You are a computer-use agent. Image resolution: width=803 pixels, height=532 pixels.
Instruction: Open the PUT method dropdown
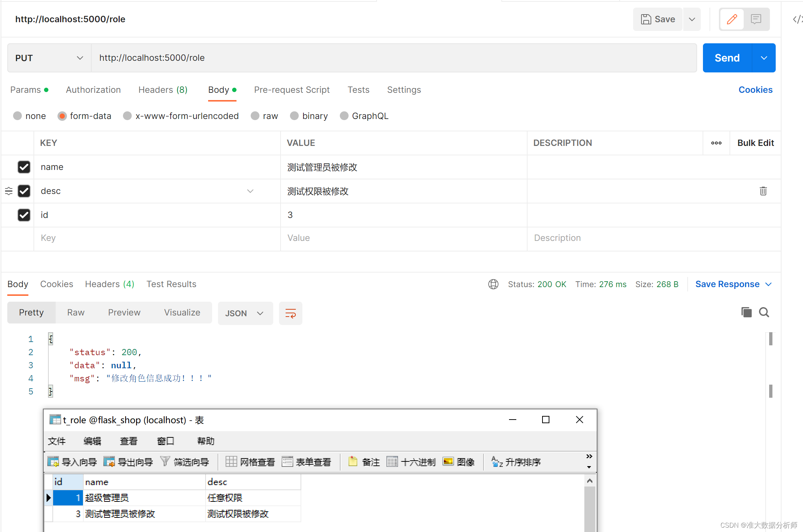coord(49,58)
